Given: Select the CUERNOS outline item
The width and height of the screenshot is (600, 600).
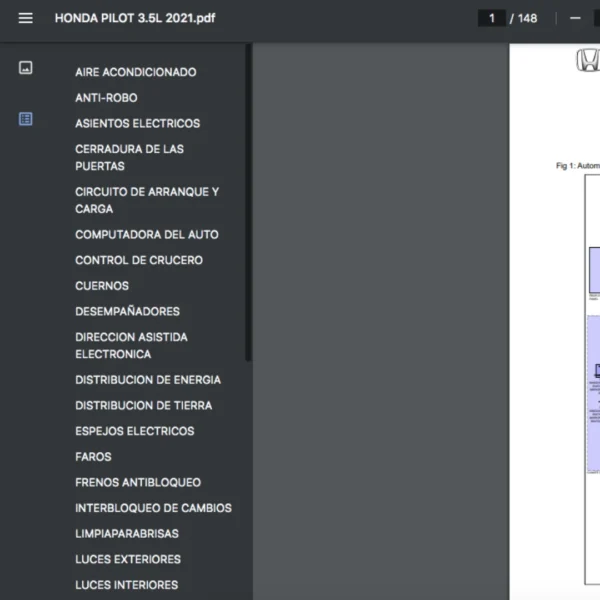Looking at the screenshot, I should pos(102,285).
